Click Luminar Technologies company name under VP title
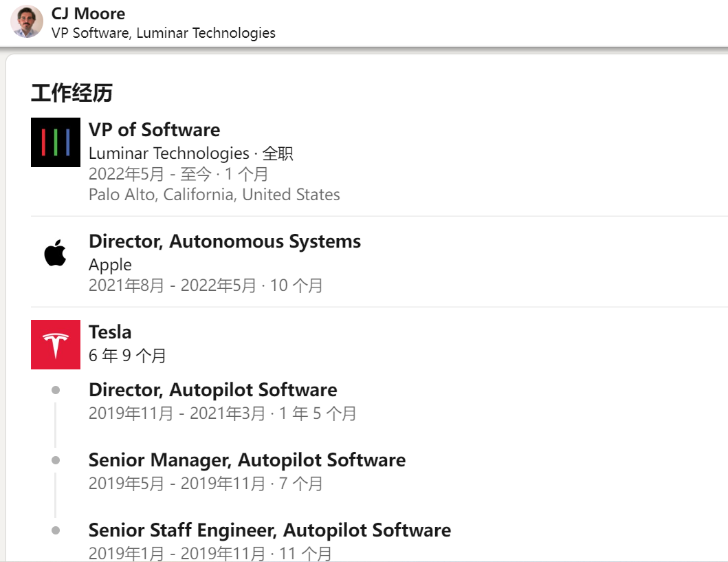Image resolution: width=728 pixels, height=562 pixels. [x=169, y=153]
